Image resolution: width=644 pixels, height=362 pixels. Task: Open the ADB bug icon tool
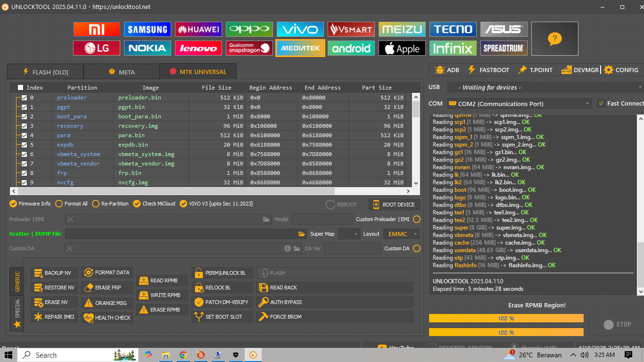pos(446,70)
